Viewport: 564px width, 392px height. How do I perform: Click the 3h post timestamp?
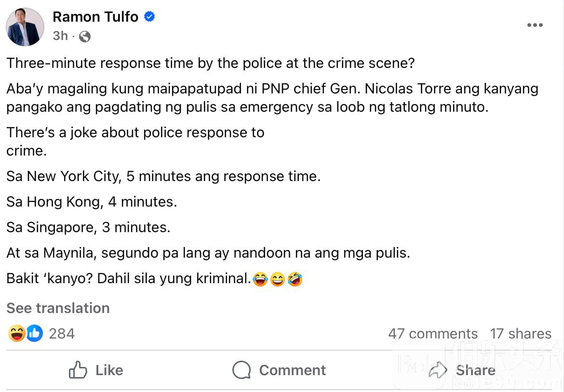[60, 36]
